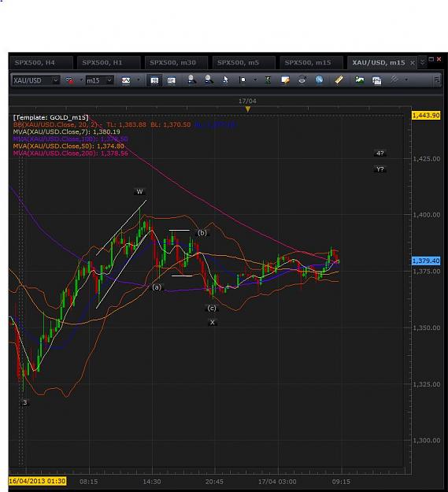Open the SPX500, m30 chart tab
Viewport: 448px width, 492px height.
coord(176,62)
